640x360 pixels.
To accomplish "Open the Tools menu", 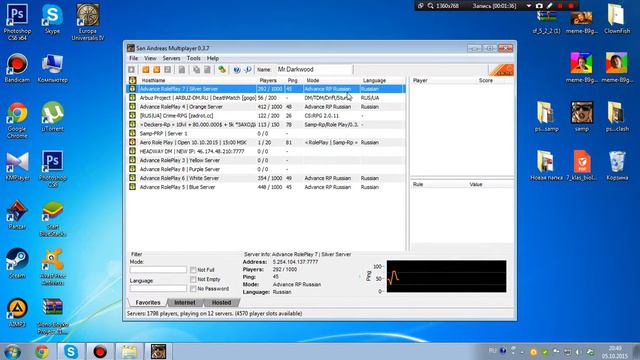I will pos(193,58).
